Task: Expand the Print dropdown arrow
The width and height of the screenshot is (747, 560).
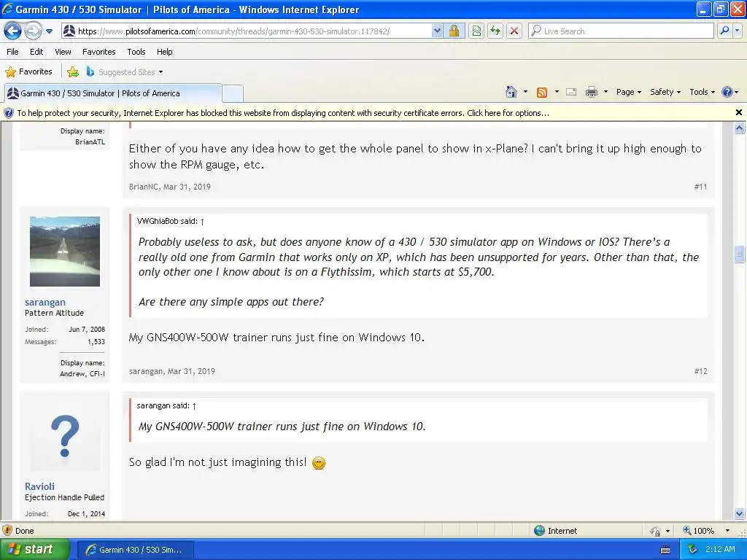Action: pyautogui.click(x=605, y=92)
